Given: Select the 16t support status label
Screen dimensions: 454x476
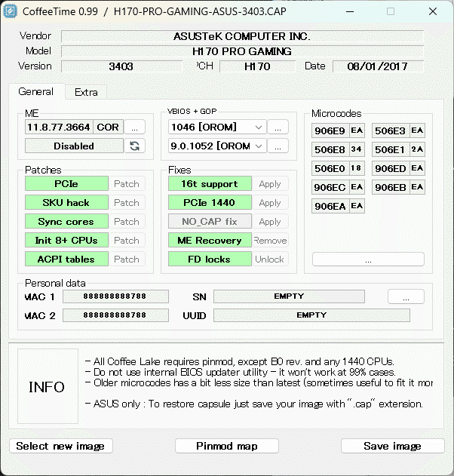Looking at the screenshot, I should pyautogui.click(x=210, y=183).
